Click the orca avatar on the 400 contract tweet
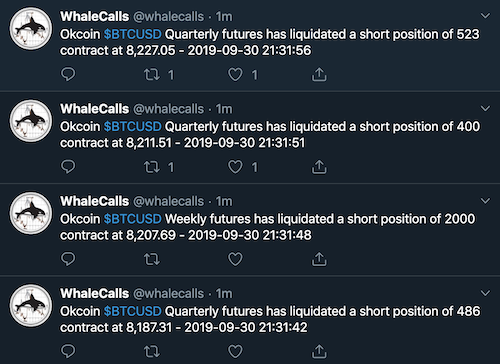This screenshot has width=500, height=364. (31, 121)
